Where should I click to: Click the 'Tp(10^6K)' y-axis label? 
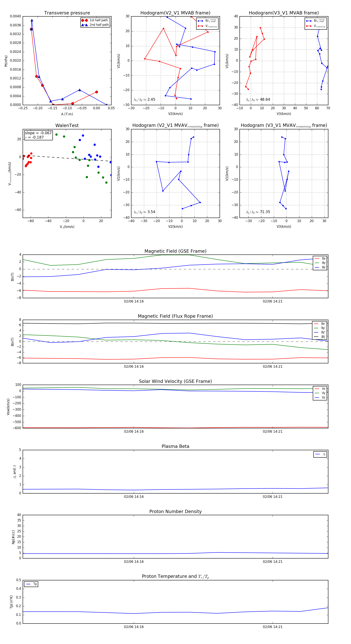[x=12, y=602]
